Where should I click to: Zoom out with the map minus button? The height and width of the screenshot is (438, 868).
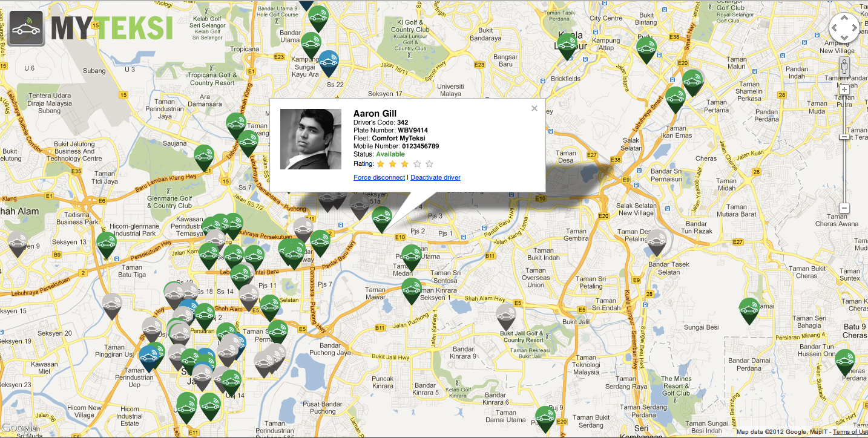(845, 209)
